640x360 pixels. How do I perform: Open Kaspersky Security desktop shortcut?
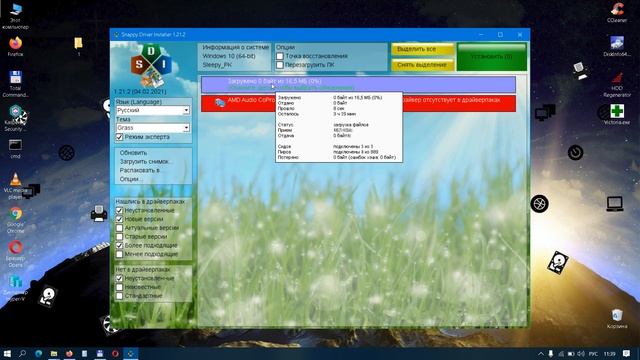(16, 118)
